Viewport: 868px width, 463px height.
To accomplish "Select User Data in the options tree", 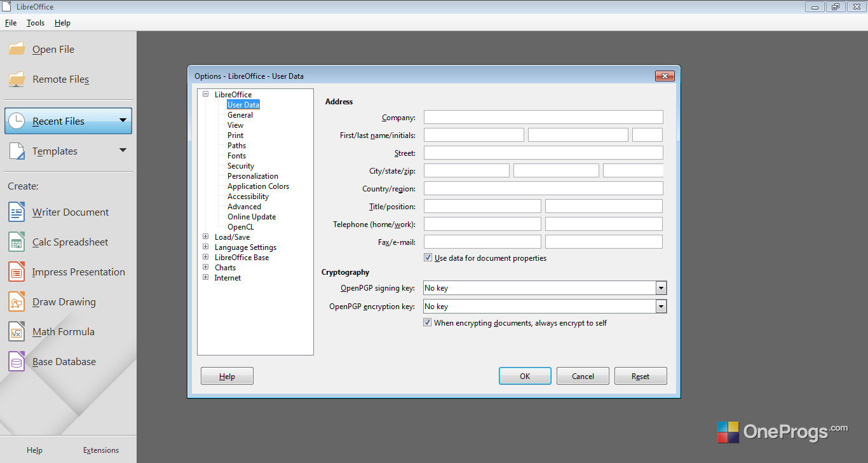I will 243,104.
